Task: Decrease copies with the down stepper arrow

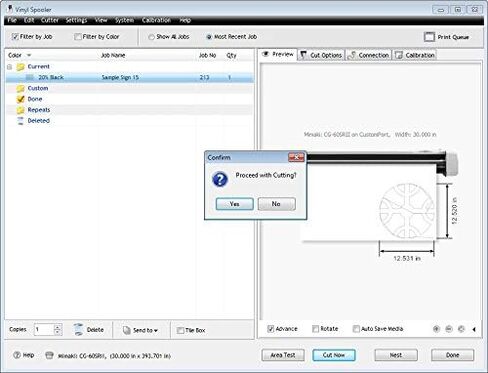Action: 58,332
